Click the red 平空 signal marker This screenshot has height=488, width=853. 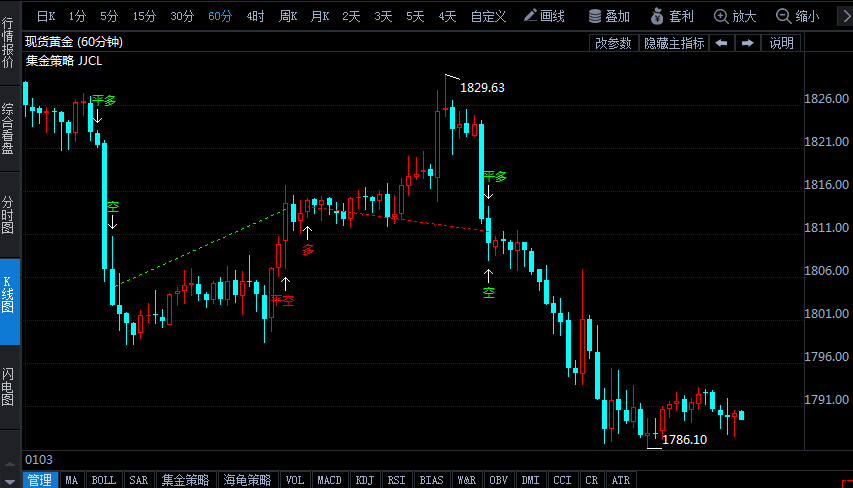point(283,300)
